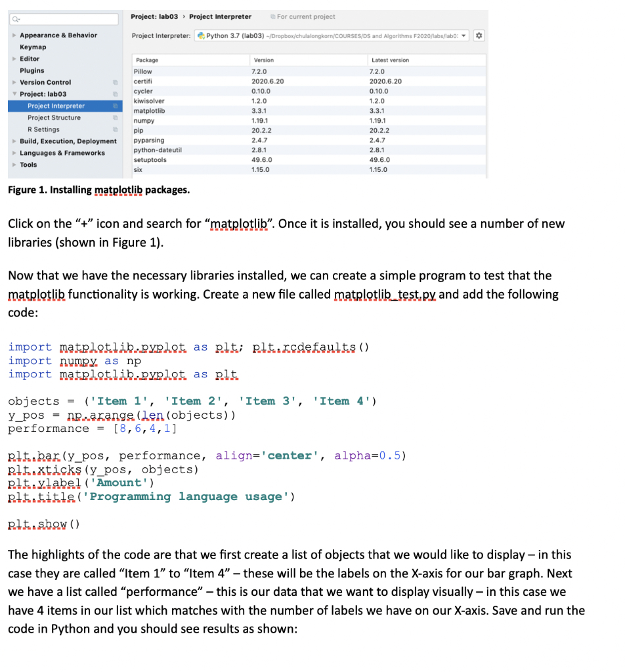Click the interpreter settings gear icon
This screenshot has width=625, height=672.
(479, 35)
